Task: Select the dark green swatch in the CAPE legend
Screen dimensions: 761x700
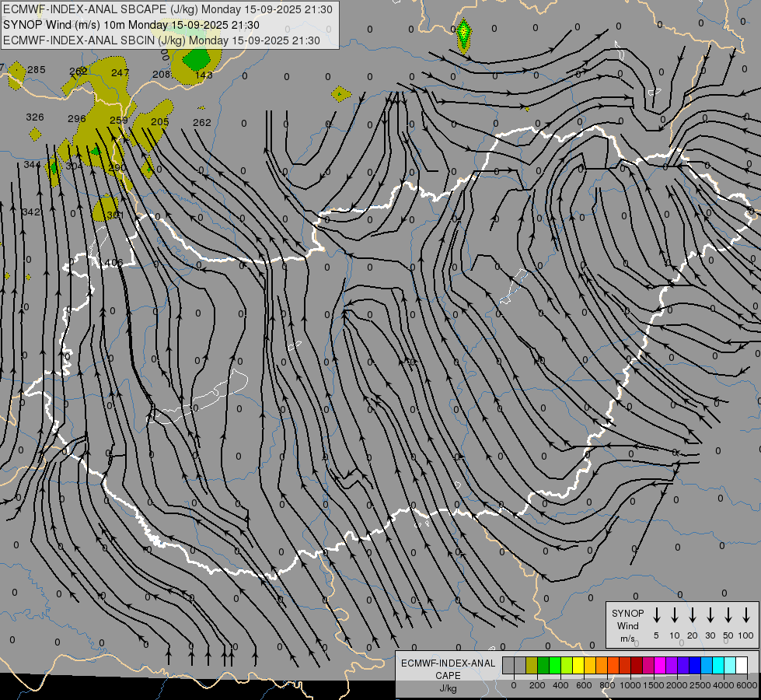Action: point(543,666)
